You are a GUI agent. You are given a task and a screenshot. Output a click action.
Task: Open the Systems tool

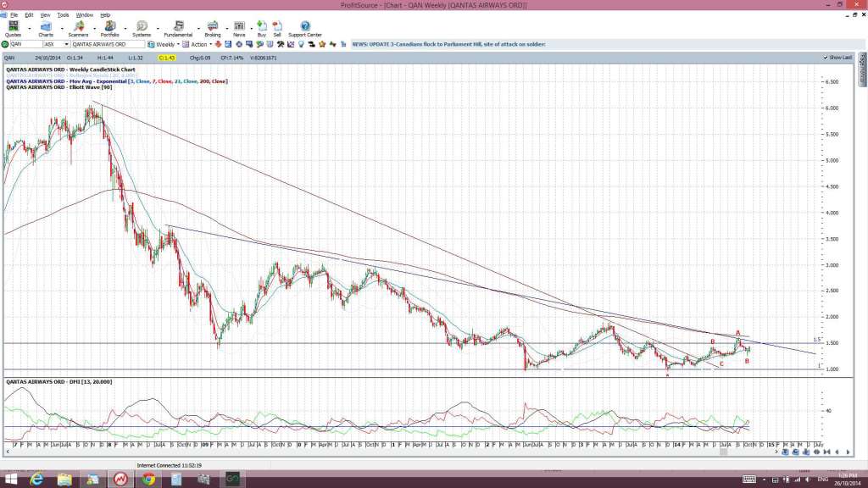[142, 29]
